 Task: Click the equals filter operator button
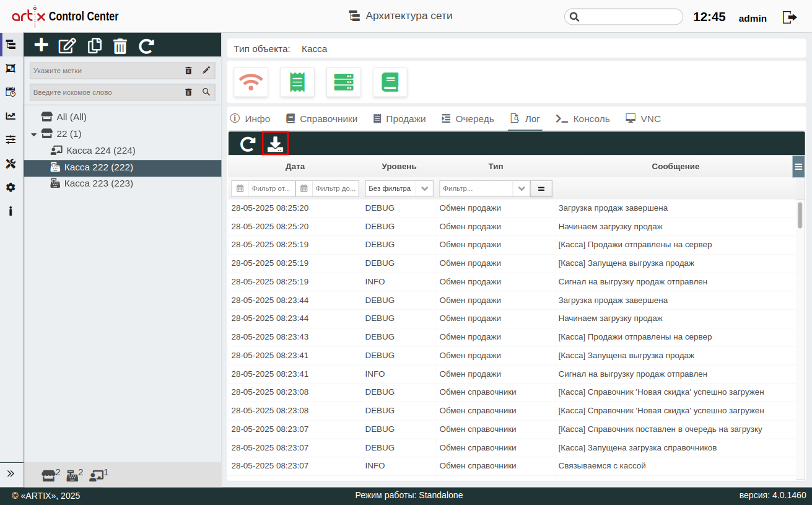pyautogui.click(x=541, y=189)
